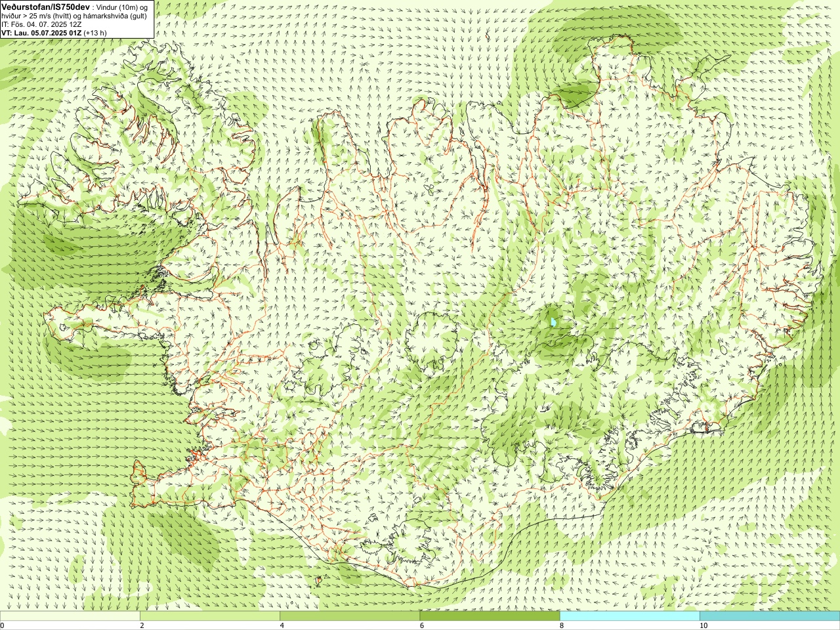Image resolution: width=840 pixels, height=630 pixels.
Task: Click the '(+13 h)' forecast offset text
Action: 95,32
